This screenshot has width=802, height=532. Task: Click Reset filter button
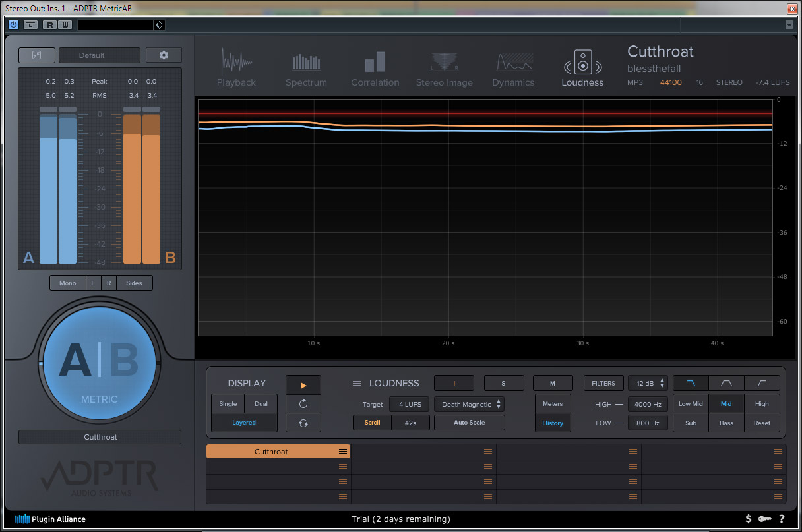[x=762, y=423]
